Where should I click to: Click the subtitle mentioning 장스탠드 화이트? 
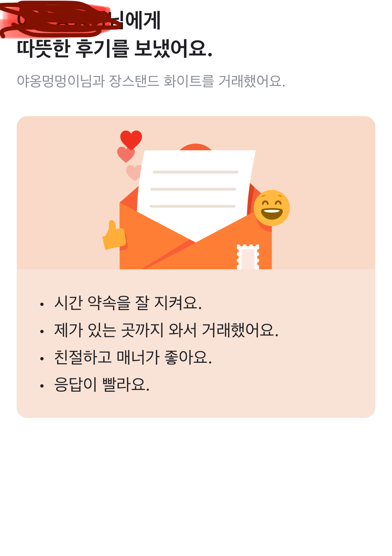[151, 81]
